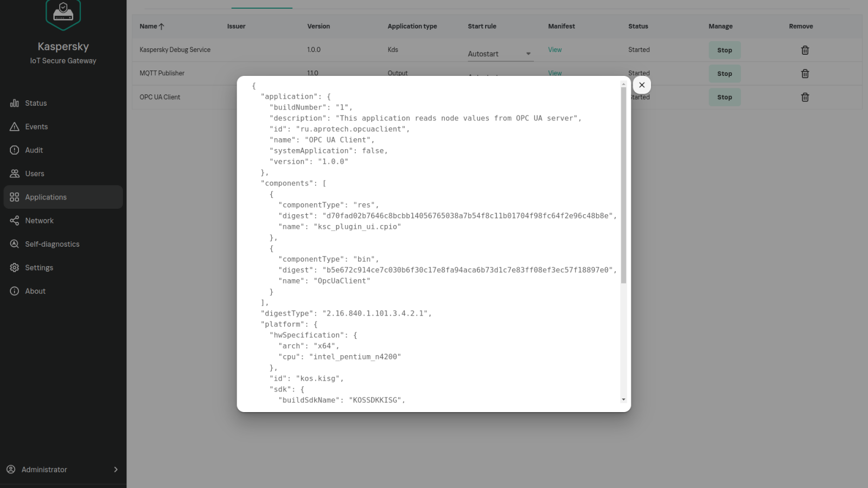Click the Users icon in sidebar
Image resolution: width=868 pixels, height=488 pixels.
[15, 174]
